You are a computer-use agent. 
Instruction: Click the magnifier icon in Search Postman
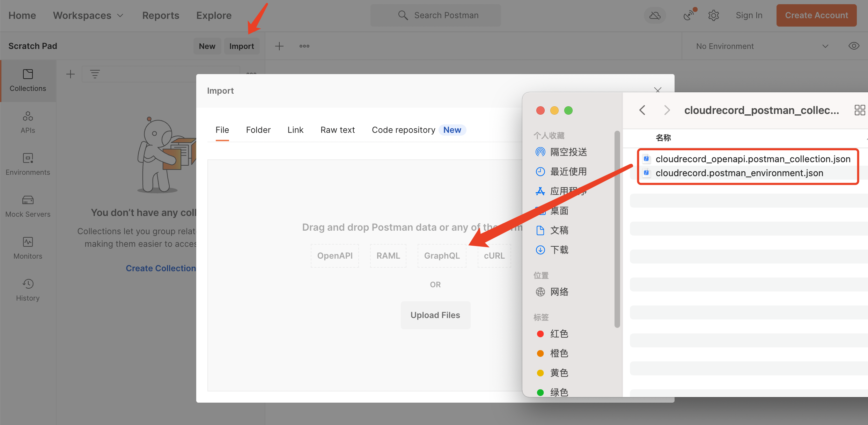point(403,15)
